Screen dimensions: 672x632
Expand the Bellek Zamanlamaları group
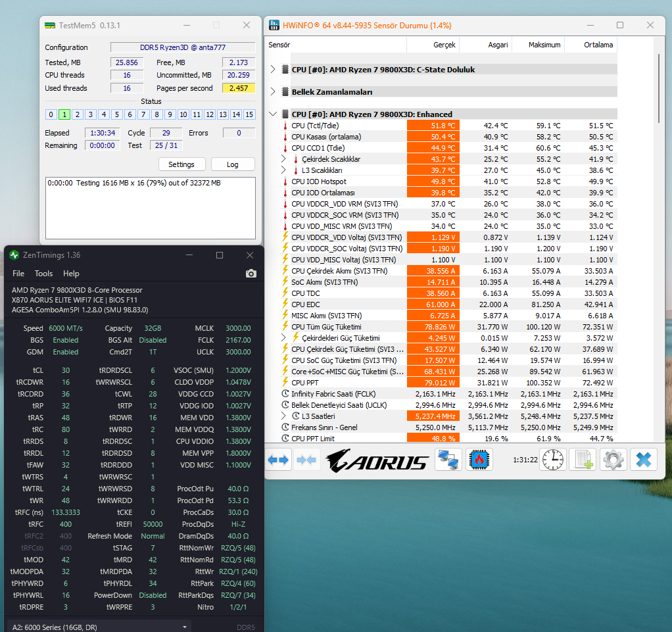point(273,91)
